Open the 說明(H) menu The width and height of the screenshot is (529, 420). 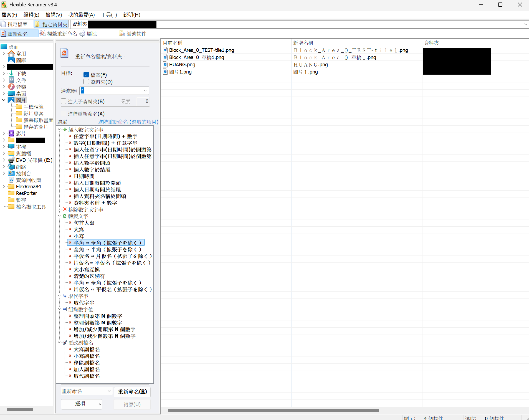(132, 15)
